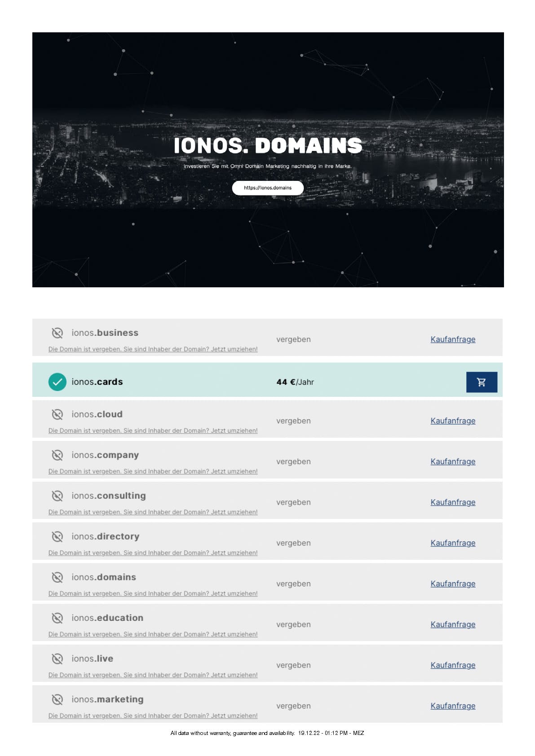Select the ionos.cards domain name
Image resolution: width=535 pixels, height=756 pixels.
point(97,382)
